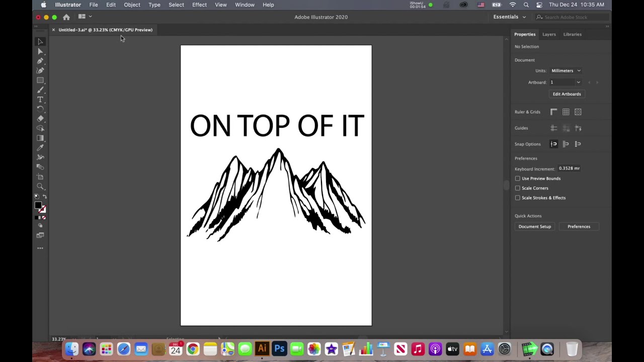The height and width of the screenshot is (362, 644).
Task: Select the Paintbrush tool
Action: tap(40, 90)
